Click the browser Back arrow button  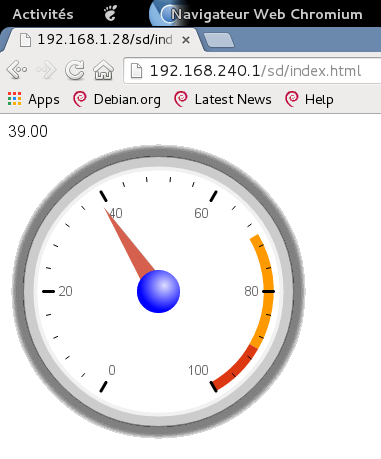coord(17,70)
